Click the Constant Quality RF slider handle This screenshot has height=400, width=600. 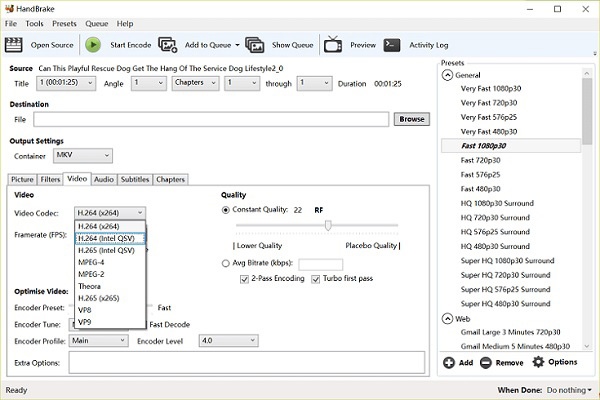tap(328, 225)
